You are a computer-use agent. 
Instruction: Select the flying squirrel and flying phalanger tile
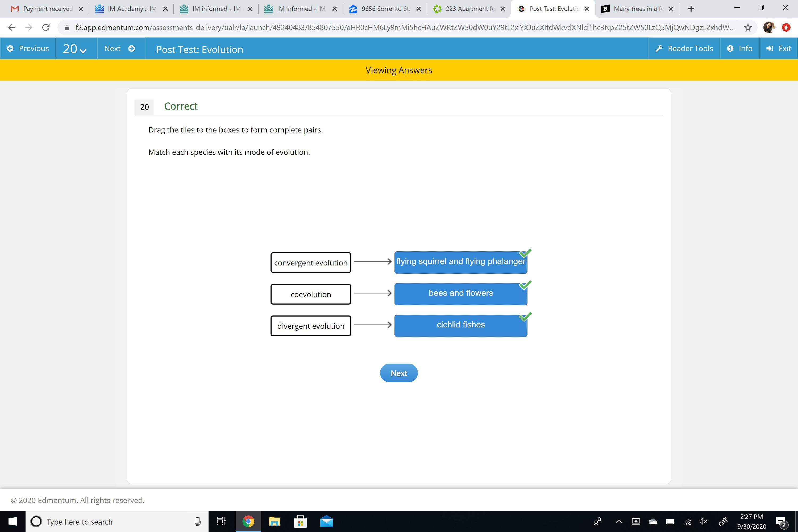460,262
